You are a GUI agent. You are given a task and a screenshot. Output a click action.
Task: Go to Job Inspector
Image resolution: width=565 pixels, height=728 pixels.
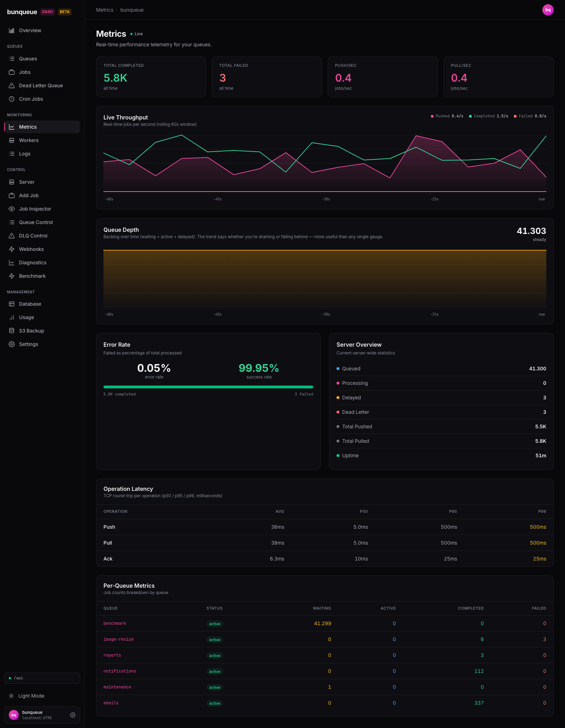pos(42,209)
